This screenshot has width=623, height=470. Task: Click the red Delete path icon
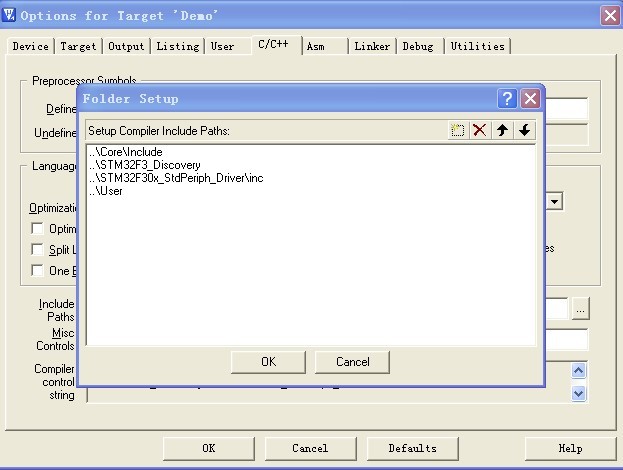[x=480, y=131]
